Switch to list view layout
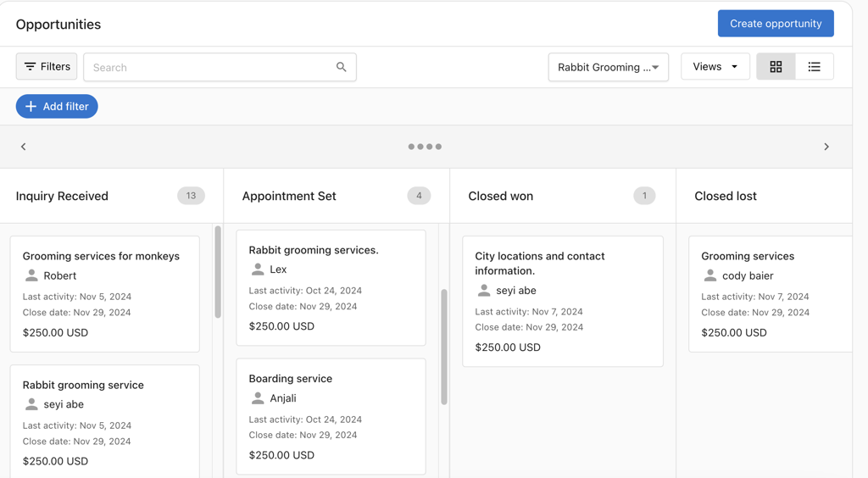The image size is (868, 478). [x=814, y=67]
